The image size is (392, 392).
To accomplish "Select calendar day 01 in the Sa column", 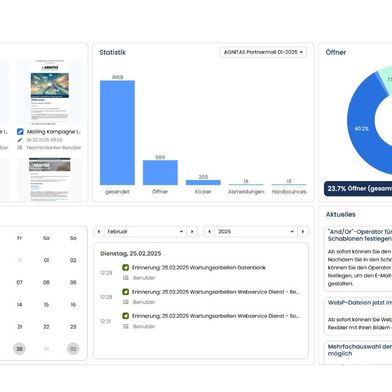I will (x=46, y=260).
